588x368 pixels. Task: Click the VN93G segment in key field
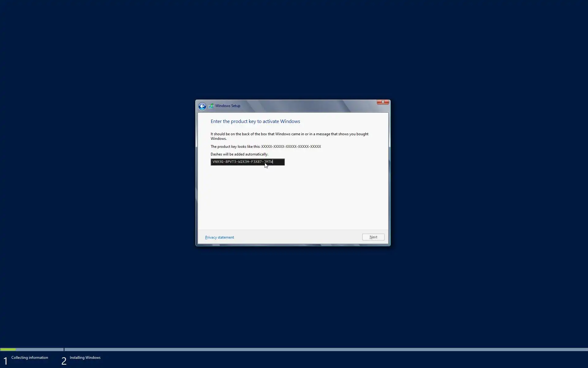tap(218, 162)
